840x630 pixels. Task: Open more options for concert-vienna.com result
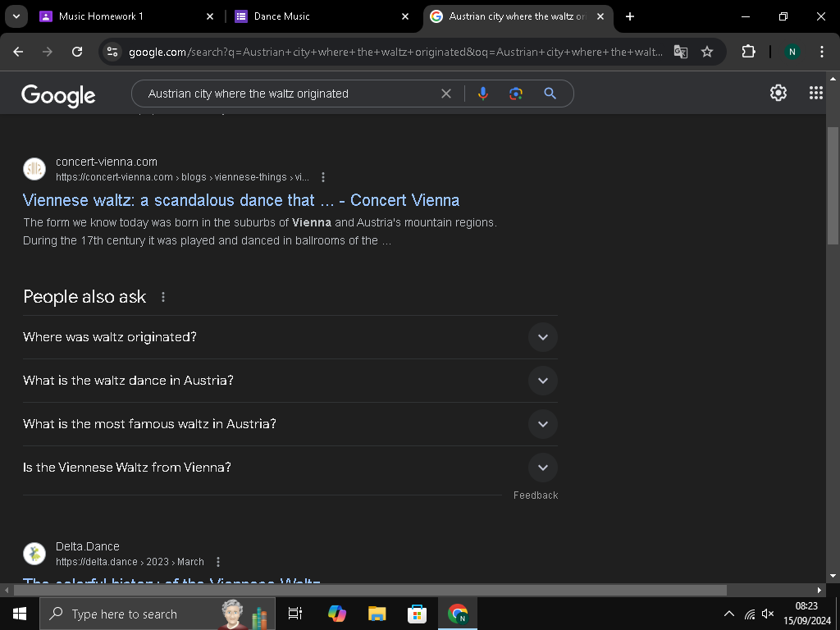(323, 177)
